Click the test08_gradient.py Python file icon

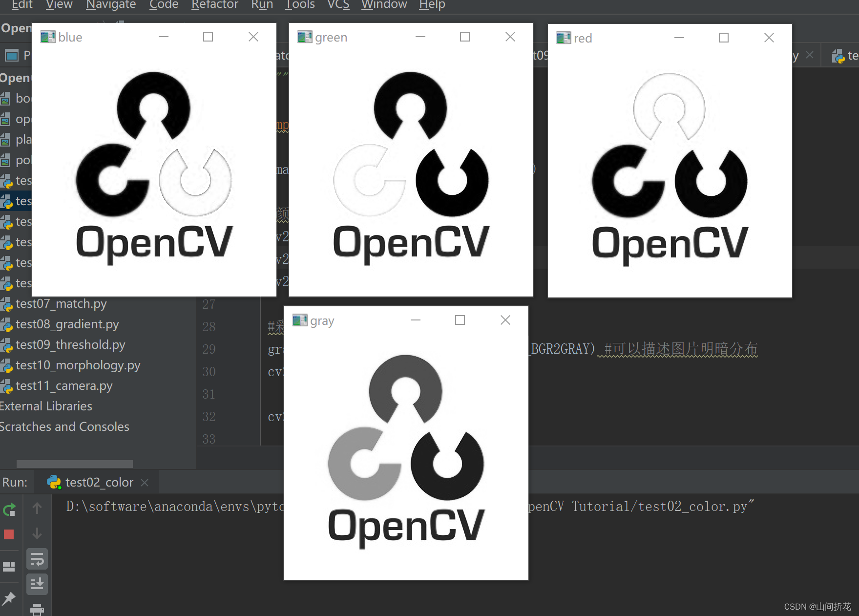[x=6, y=325]
